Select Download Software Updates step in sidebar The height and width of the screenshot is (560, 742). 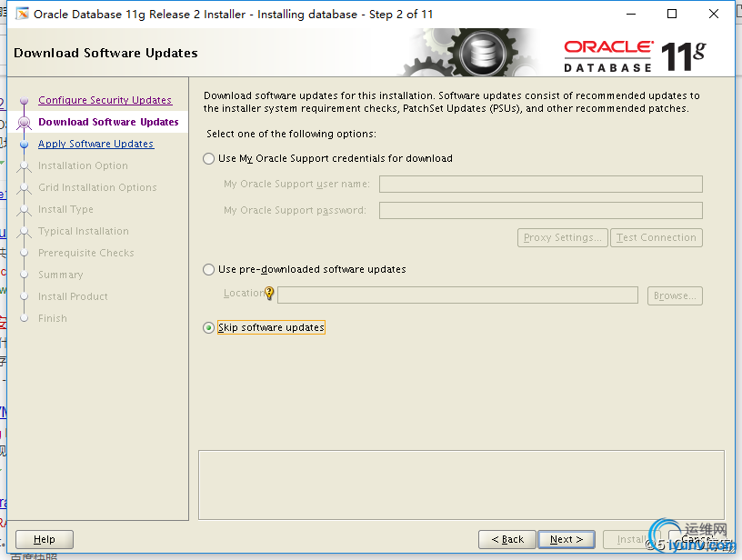[108, 122]
